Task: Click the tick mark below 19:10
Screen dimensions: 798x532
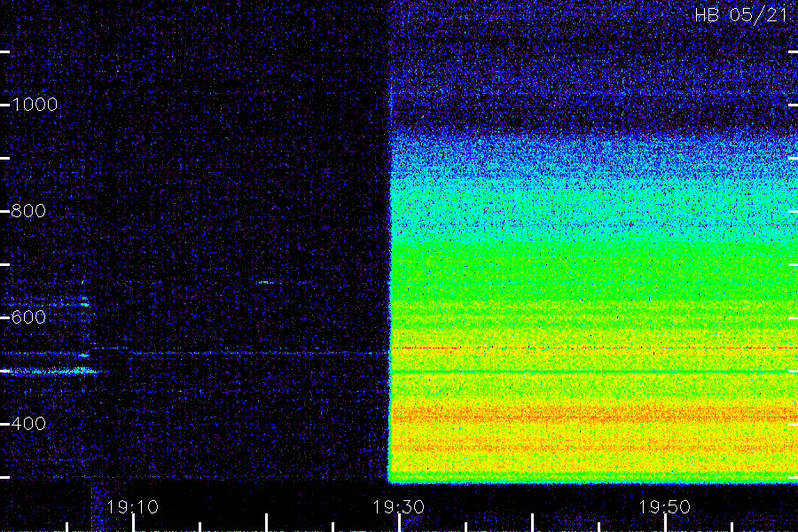Action: (133, 523)
